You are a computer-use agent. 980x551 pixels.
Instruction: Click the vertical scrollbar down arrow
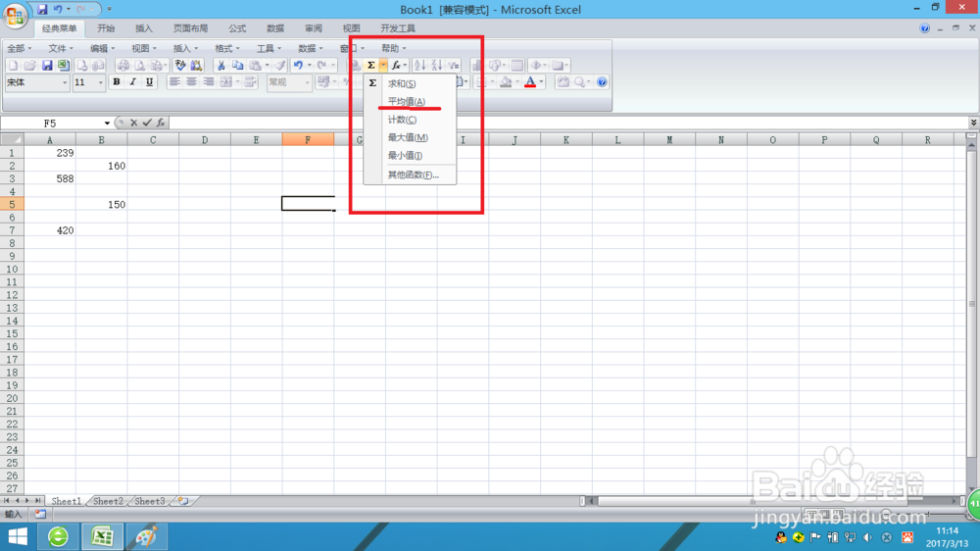(971, 489)
